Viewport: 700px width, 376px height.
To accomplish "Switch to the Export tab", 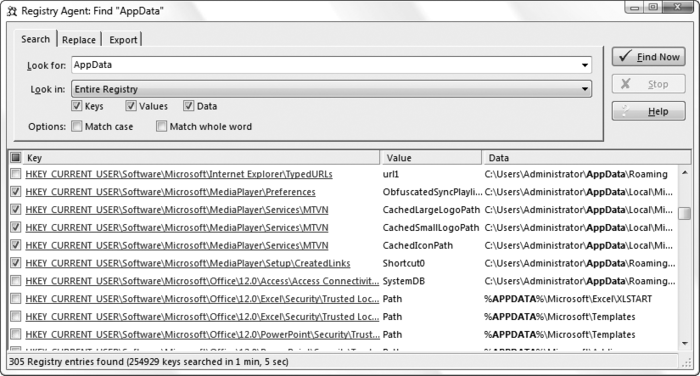I will [123, 40].
